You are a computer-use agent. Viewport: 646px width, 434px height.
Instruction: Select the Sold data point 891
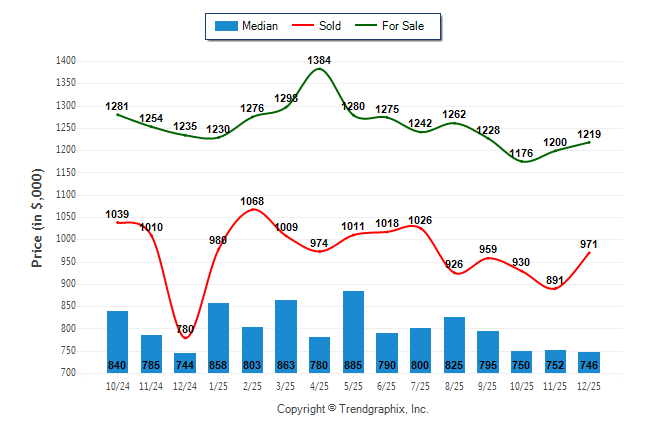coord(555,288)
